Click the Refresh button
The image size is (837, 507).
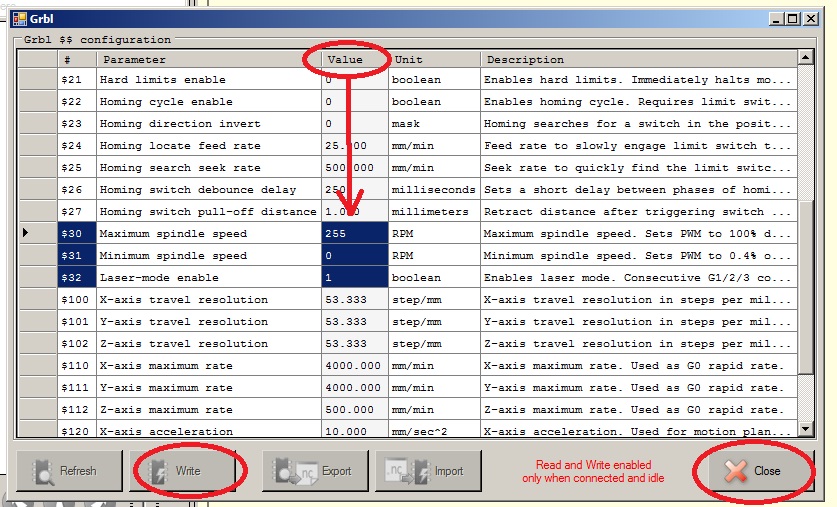[69, 471]
